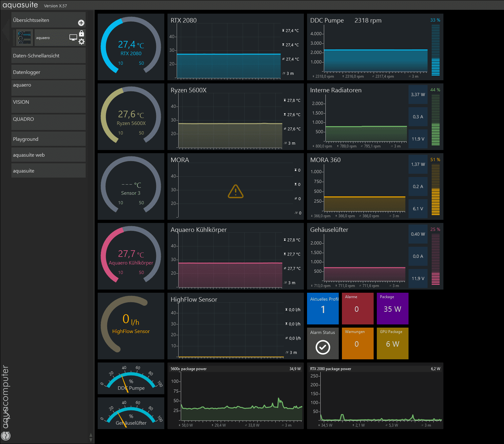
Task: Click the Alarme red tile
Action: (x=358, y=309)
